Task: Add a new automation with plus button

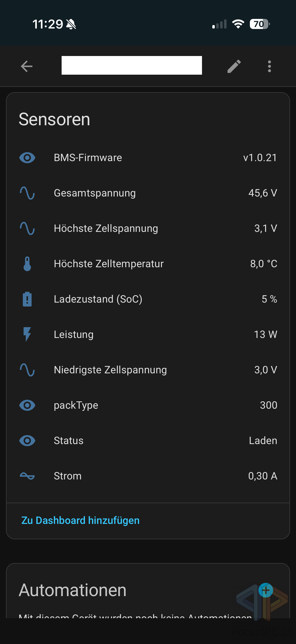Action: 266,590
